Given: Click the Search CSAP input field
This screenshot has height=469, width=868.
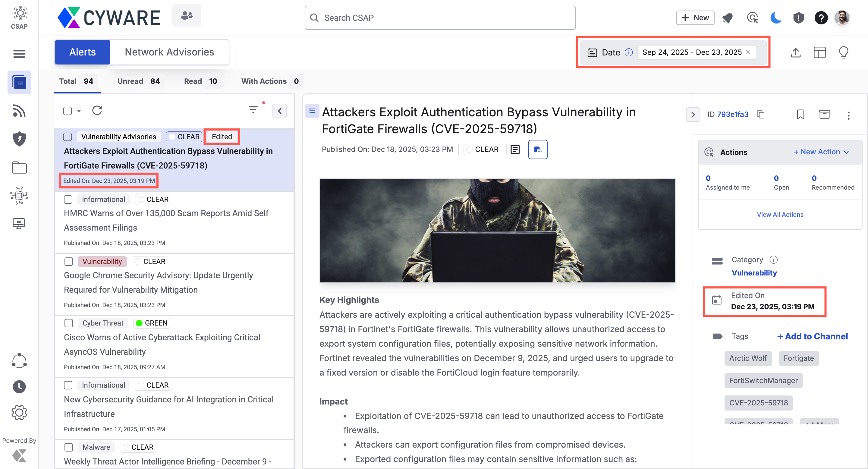Looking at the screenshot, I should tap(440, 18).
